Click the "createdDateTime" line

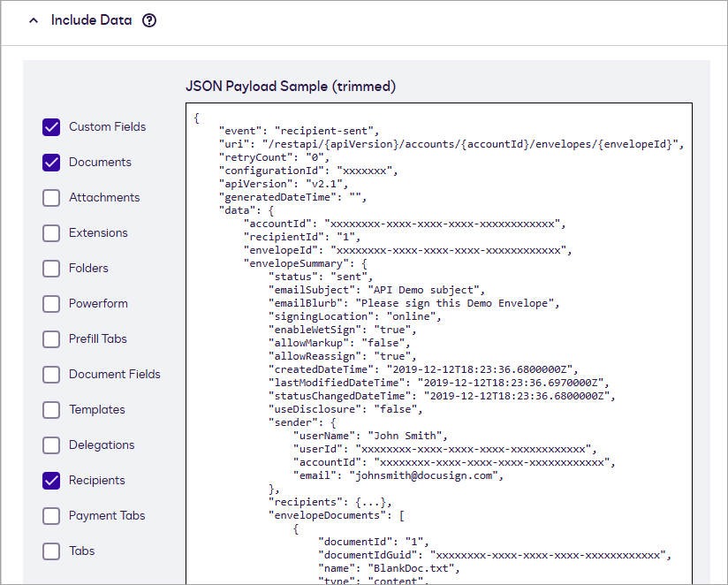[x=423, y=369]
